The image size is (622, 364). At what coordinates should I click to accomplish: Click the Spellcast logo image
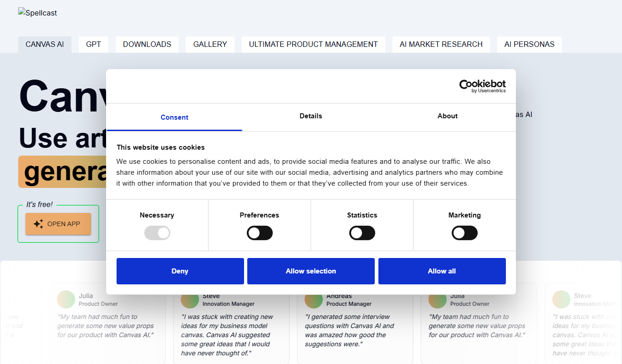click(38, 13)
